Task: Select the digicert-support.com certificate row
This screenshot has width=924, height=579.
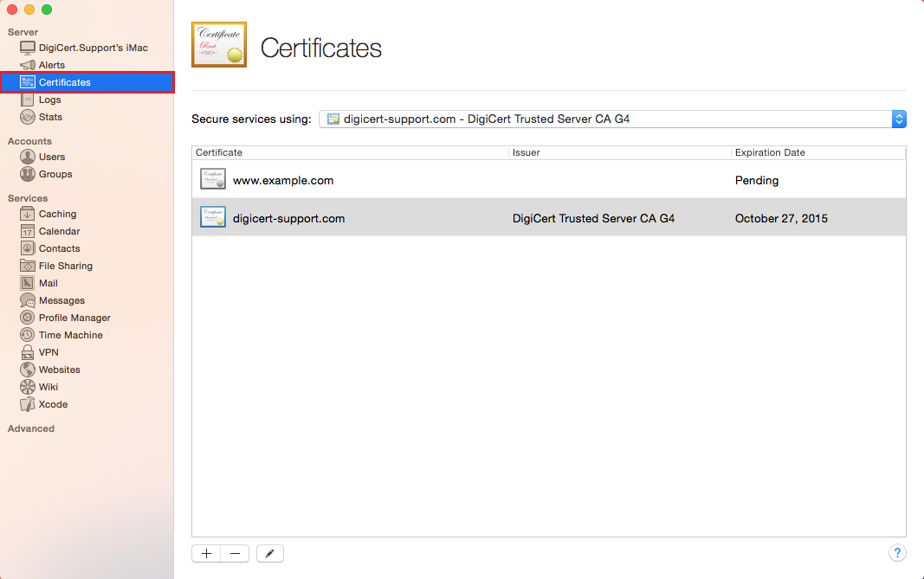Action: point(548,218)
